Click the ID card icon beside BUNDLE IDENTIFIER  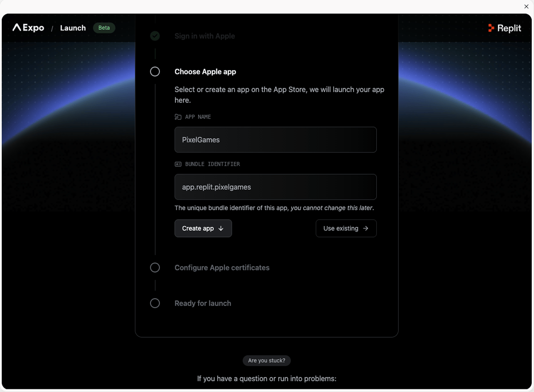pyautogui.click(x=178, y=164)
